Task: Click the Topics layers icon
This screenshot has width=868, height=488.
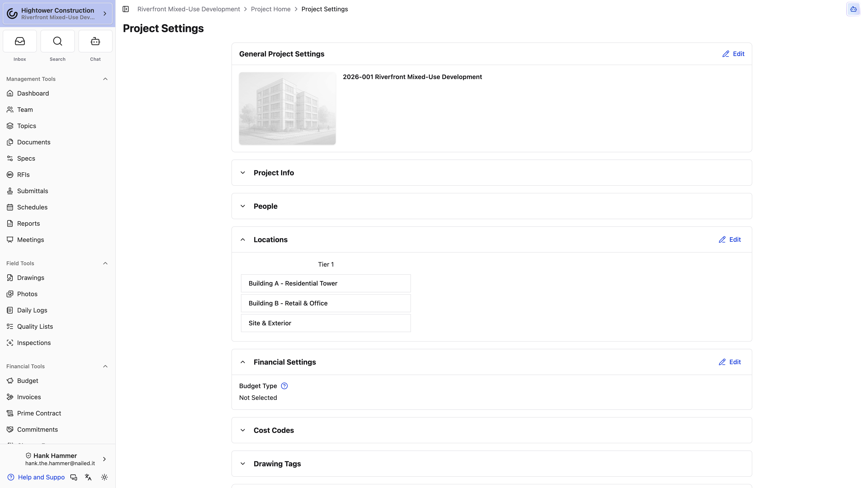Action: (x=10, y=126)
